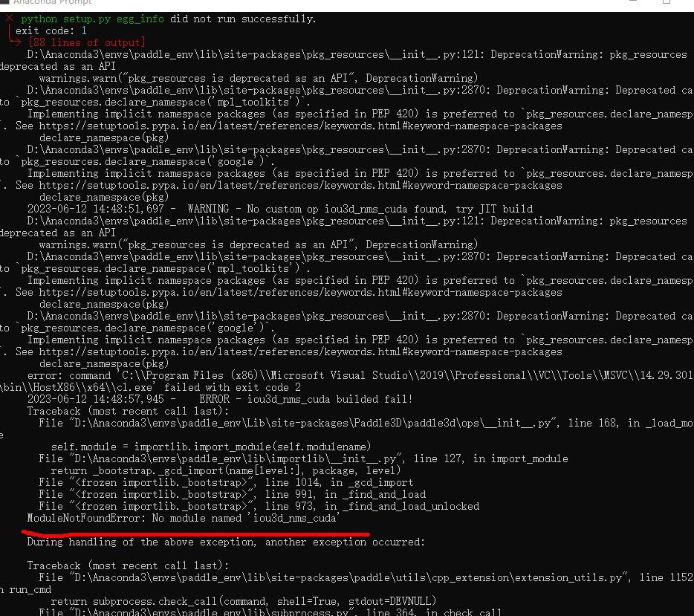Click importlib __init__.py line 127 file entry
The height and width of the screenshot is (616, 694).
coord(303,458)
